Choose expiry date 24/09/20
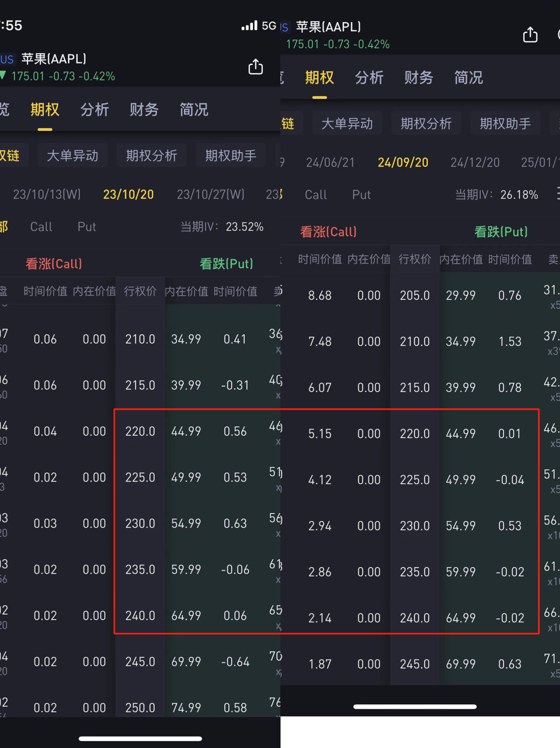This screenshot has width=560, height=748. [403, 162]
